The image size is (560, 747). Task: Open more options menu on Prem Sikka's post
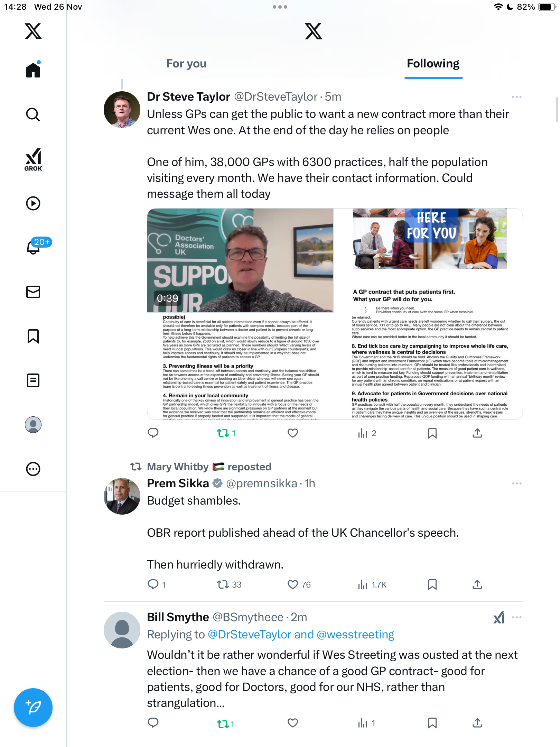click(517, 483)
